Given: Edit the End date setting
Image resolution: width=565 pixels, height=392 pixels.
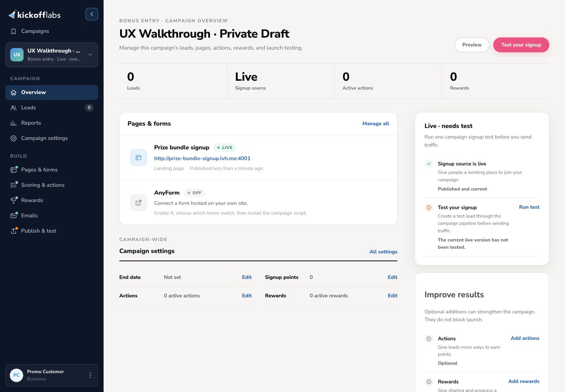Looking at the screenshot, I should tap(247, 277).
